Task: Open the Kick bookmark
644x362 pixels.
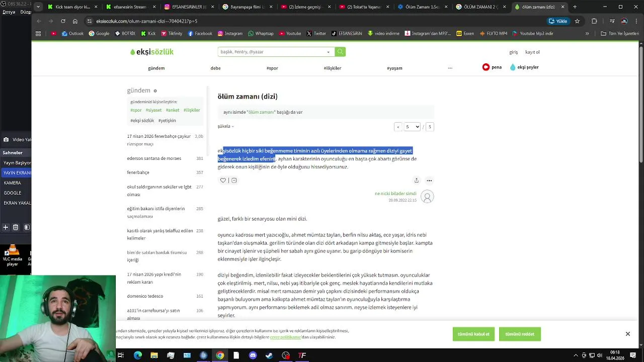Action: point(148,34)
